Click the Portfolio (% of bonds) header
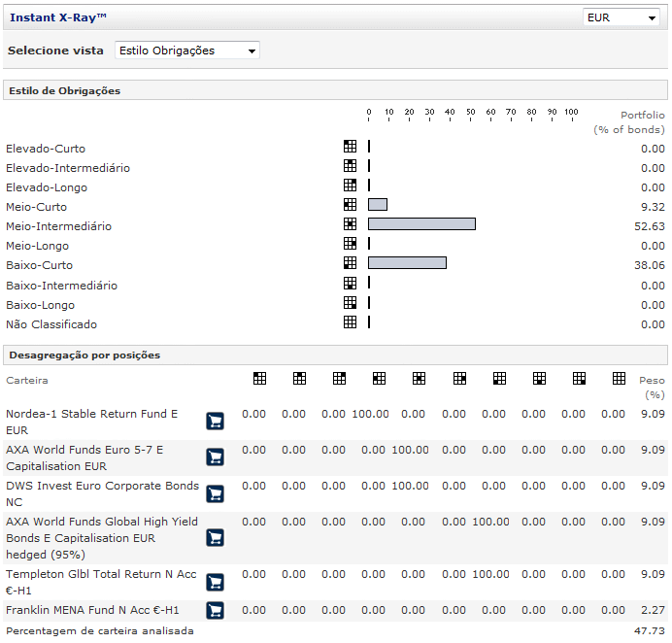Viewport: 672px width, 643px height. pos(629,122)
